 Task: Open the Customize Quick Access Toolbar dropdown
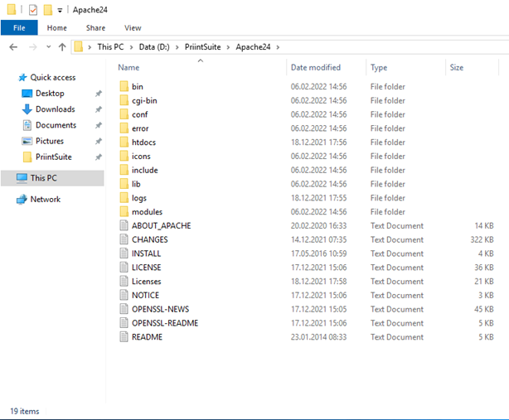coord(60,11)
